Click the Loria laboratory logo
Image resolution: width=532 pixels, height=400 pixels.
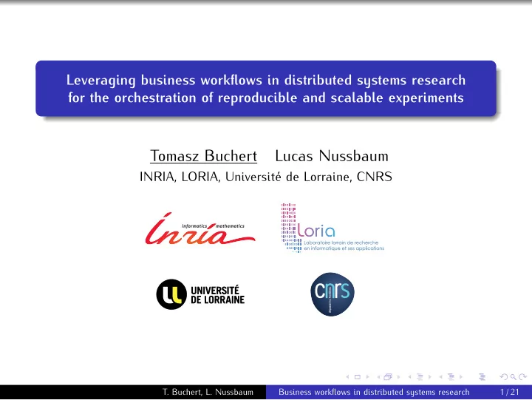332,228
